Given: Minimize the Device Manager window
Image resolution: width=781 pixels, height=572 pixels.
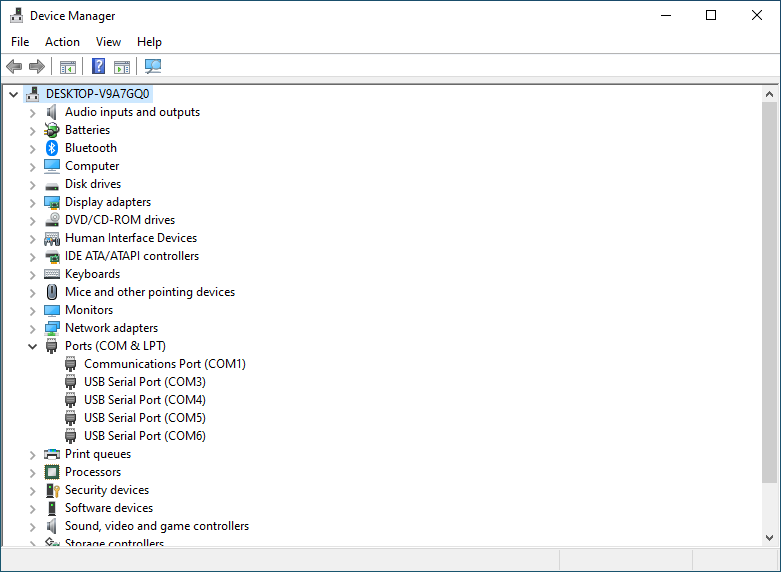Looking at the screenshot, I should point(666,15).
